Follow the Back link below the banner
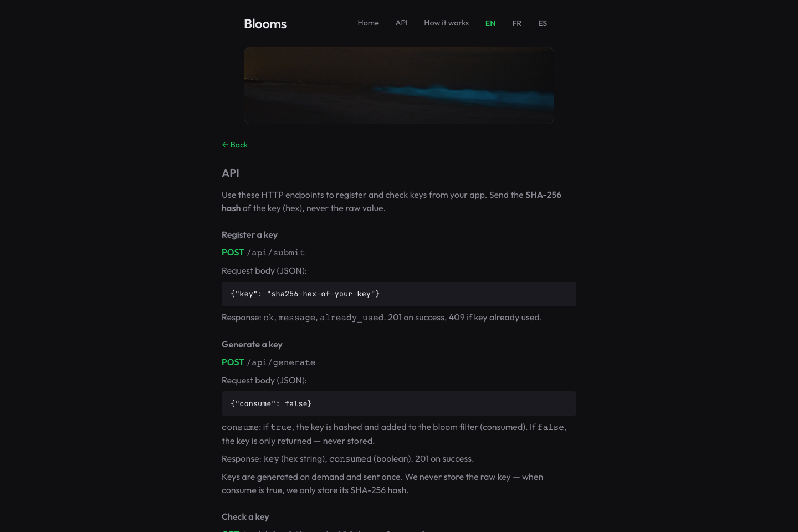The height and width of the screenshot is (532, 798). 238,145
